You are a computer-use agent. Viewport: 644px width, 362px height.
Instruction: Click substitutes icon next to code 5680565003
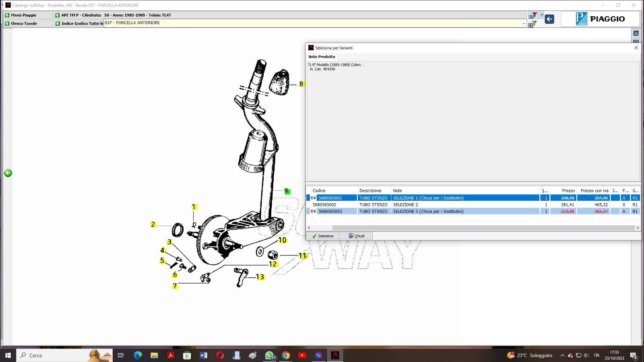(313, 211)
